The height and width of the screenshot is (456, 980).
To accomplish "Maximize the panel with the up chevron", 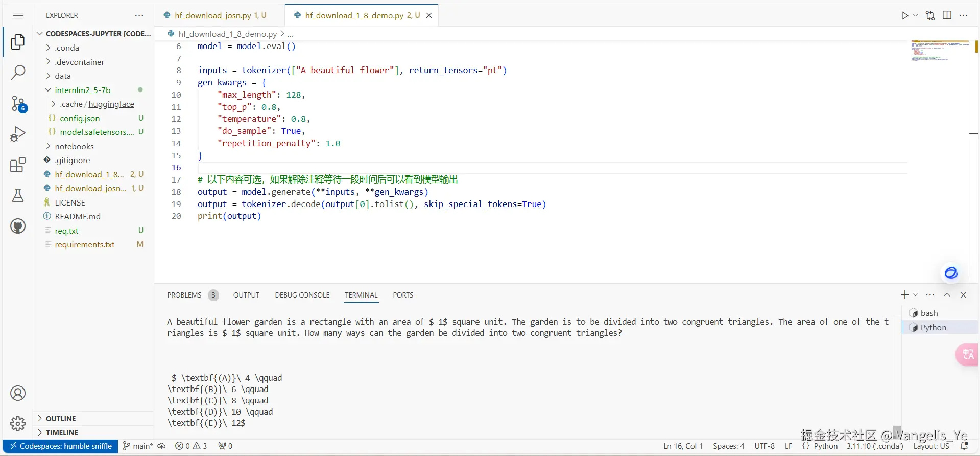I will 947,295.
